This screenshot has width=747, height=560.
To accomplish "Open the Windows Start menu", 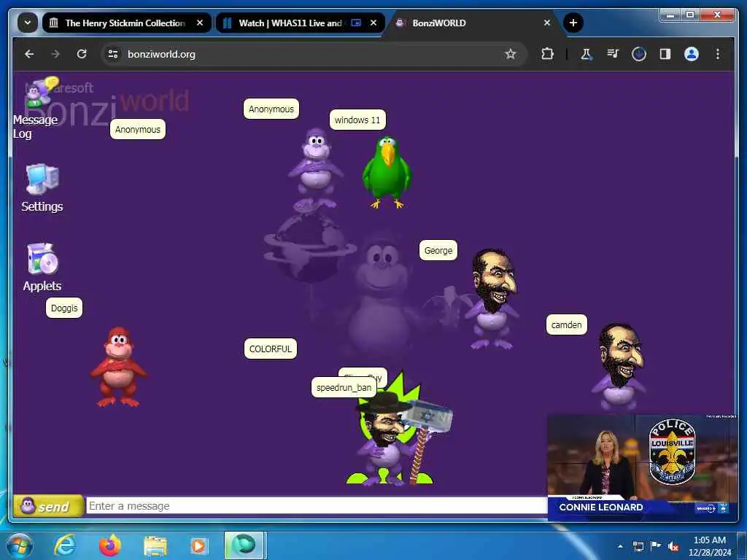I will 20,545.
